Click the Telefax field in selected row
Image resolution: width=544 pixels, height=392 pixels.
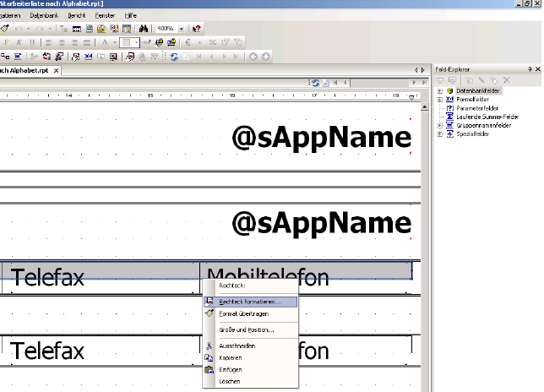48,275
